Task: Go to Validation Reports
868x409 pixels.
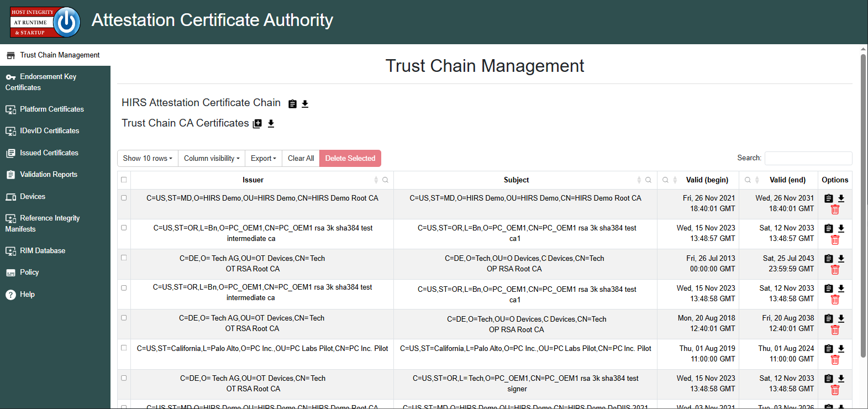Action: tap(55, 175)
